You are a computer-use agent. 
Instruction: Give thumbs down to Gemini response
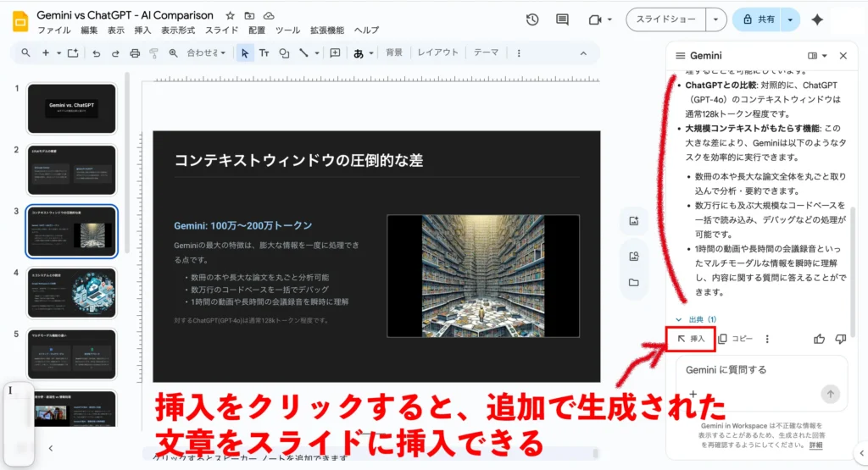(840, 339)
